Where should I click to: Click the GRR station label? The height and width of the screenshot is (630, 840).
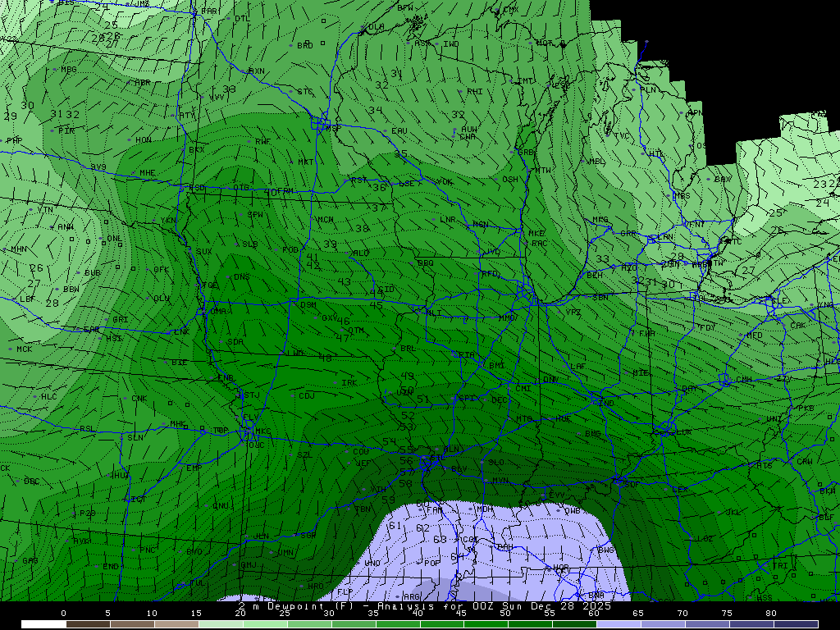pos(628,233)
